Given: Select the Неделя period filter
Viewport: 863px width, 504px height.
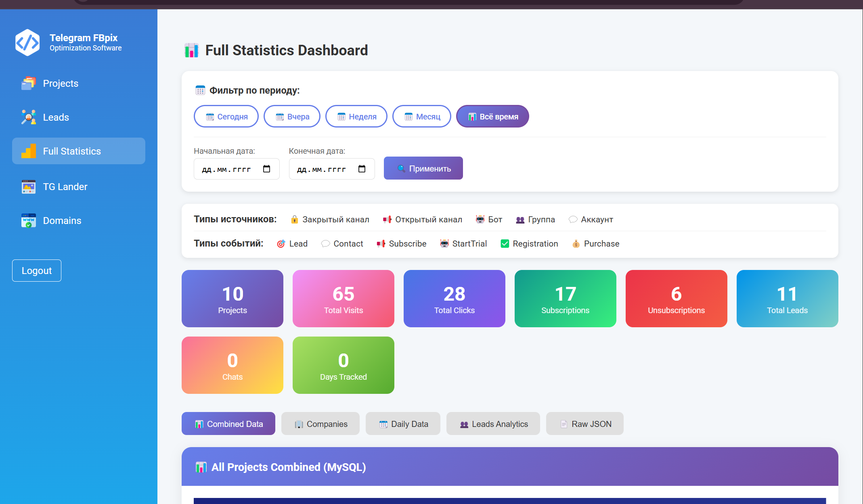Looking at the screenshot, I should 356,117.
